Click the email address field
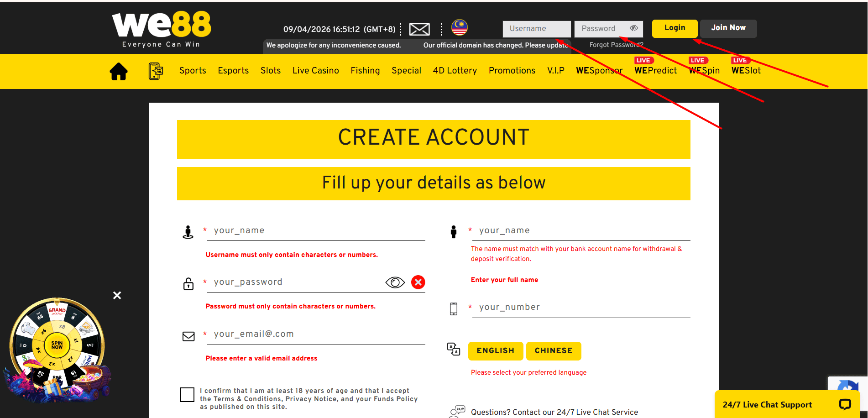 point(316,334)
